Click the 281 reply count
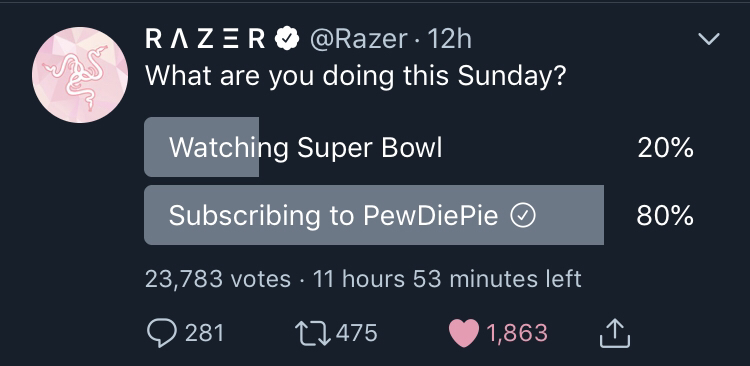The image size is (750, 366). (204, 333)
